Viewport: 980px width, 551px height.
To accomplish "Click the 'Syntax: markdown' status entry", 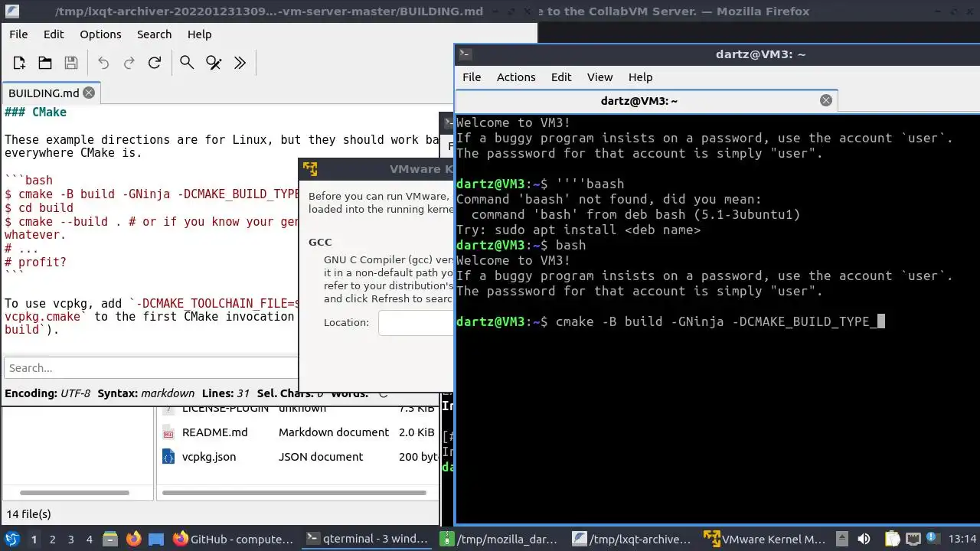I will pyautogui.click(x=146, y=393).
